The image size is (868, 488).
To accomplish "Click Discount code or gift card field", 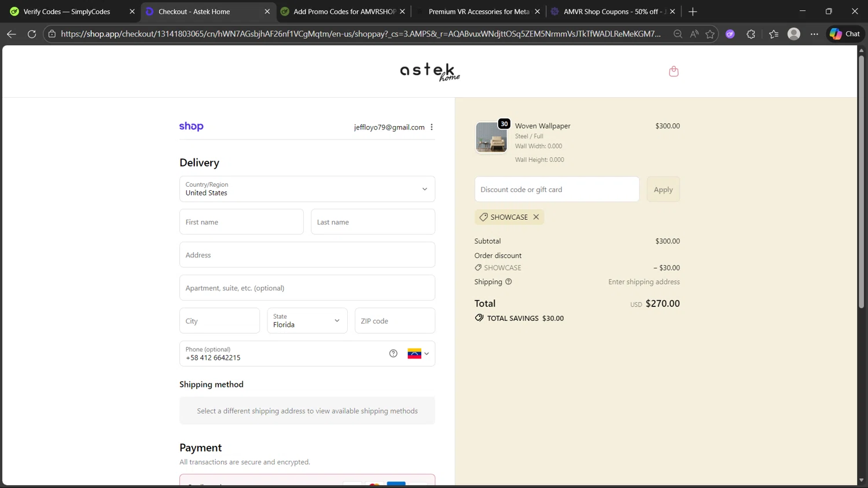I will pos(557,189).
